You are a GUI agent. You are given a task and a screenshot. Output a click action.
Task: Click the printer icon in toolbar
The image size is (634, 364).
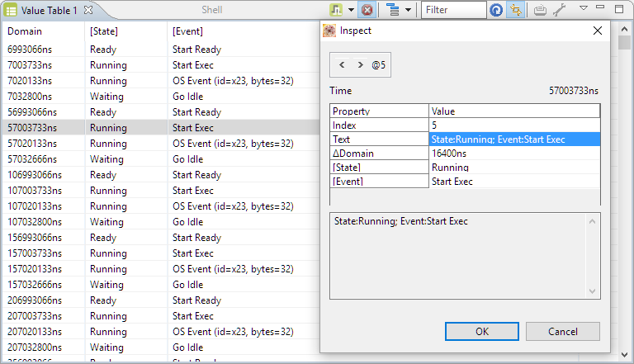[540, 10]
